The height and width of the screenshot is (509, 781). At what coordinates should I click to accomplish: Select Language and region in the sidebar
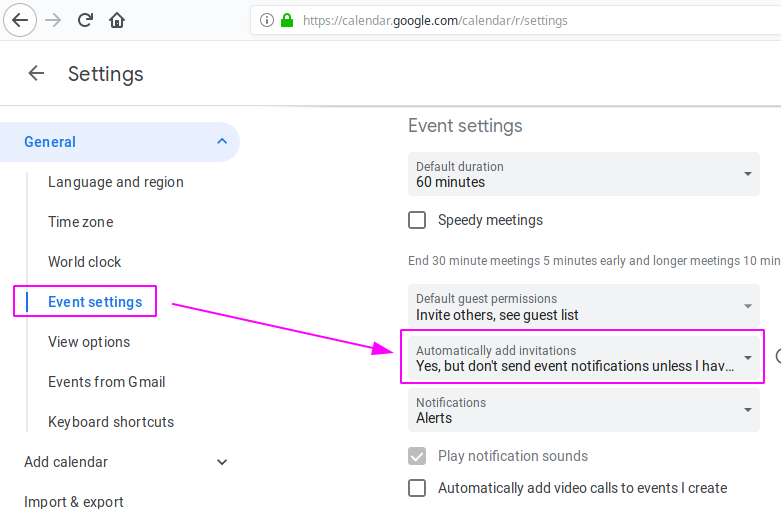pyautogui.click(x=116, y=182)
